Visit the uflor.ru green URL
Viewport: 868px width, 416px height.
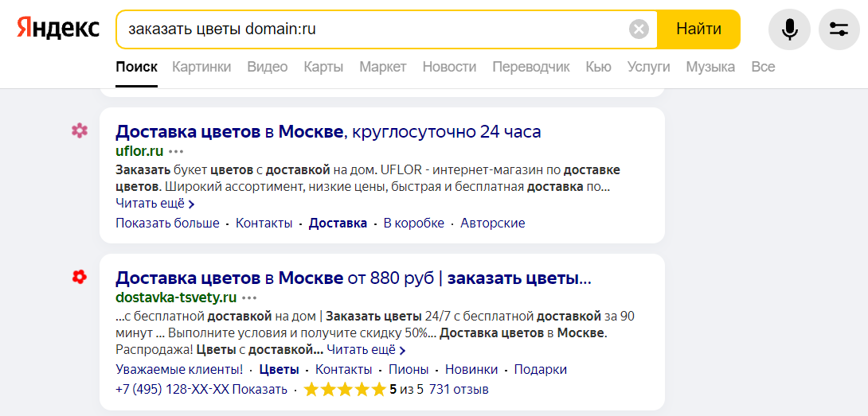click(x=139, y=151)
